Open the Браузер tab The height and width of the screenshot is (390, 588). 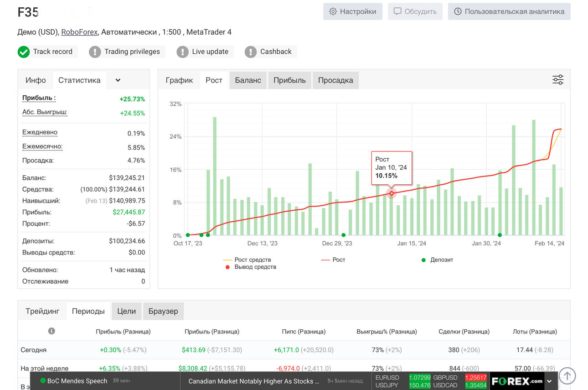[163, 311]
